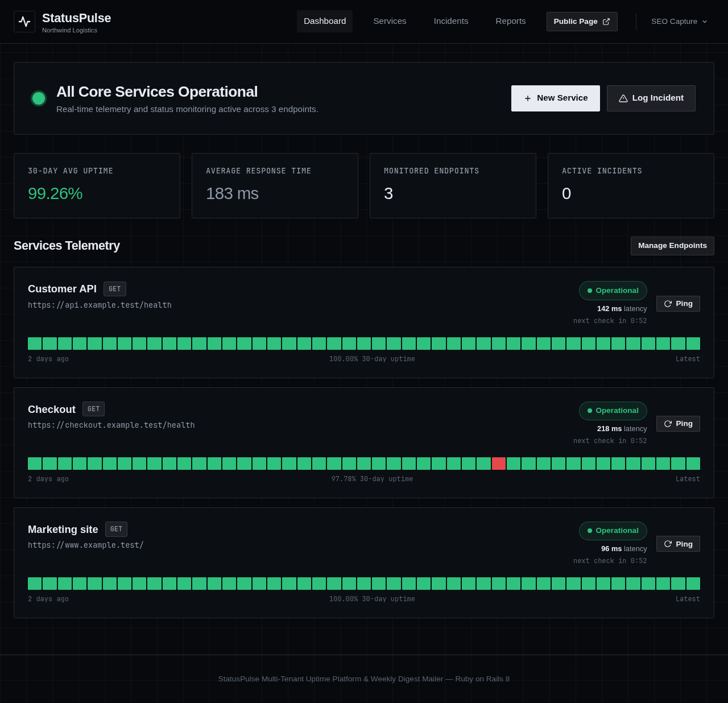Click the Customer API service name
This screenshot has height=703, width=728.
(x=62, y=289)
